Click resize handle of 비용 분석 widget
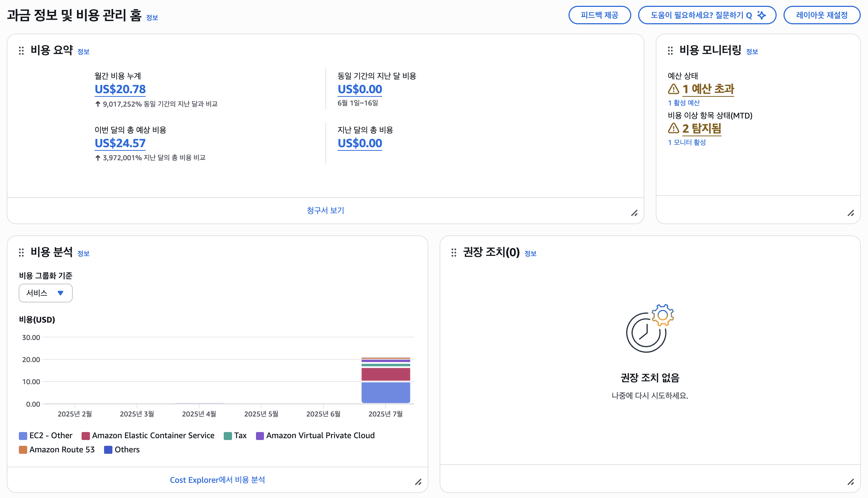This screenshot has width=868, height=498. coord(418,482)
